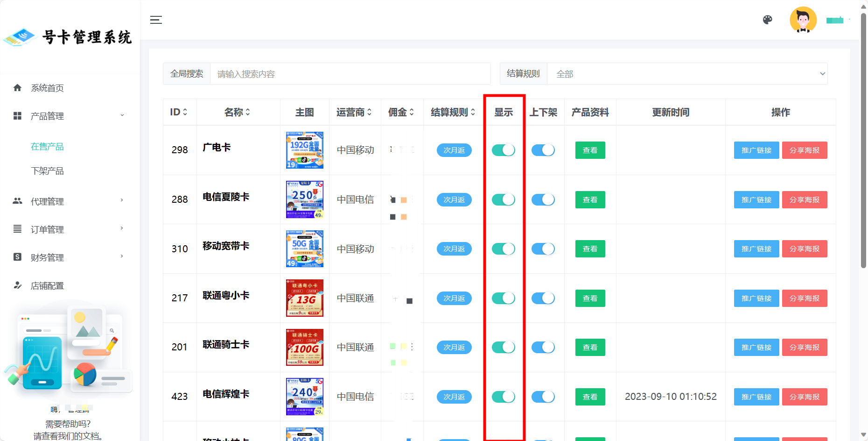Open the theme palette icon
Image resolution: width=868 pixels, height=441 pixels.
coord(768,20)
